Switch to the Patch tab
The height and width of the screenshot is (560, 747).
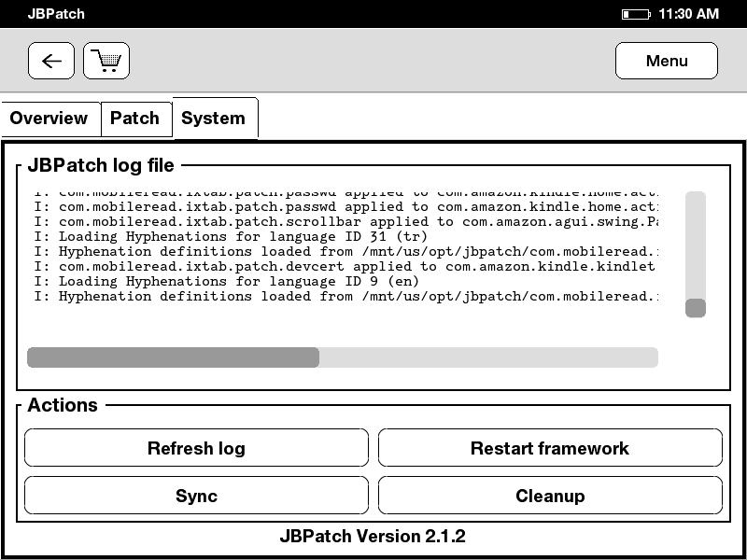[135, 119]
